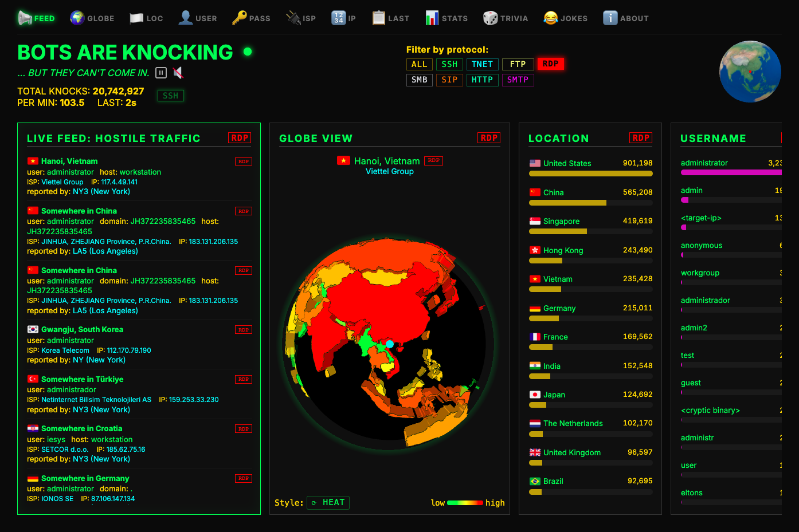Viewport: 799px width, 532px height.
Task: Open the Stats page via bar chart icon
Action: (432, 18)
